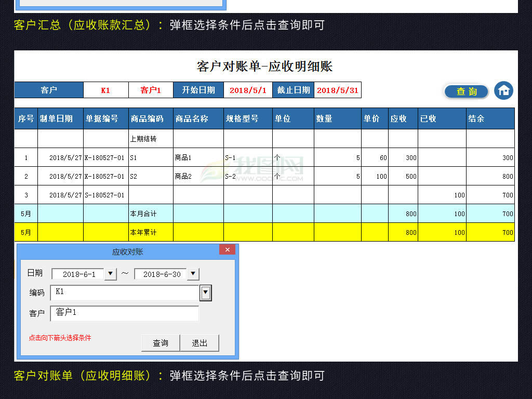
Task: Click the 客户 name input field
Action: tap(125, 313)
